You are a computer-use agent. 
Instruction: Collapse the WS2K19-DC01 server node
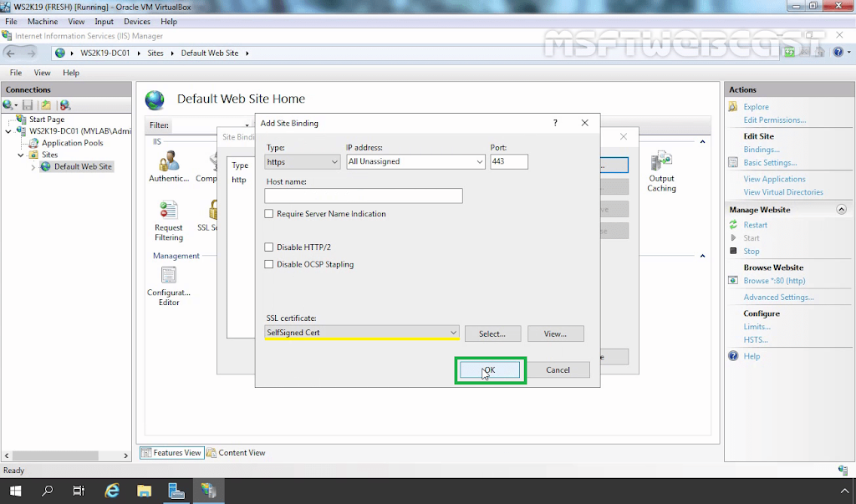pos(8,131)
